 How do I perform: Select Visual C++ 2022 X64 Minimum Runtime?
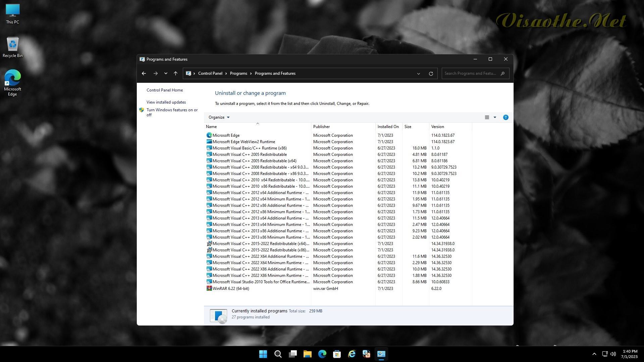[x=261, y=263]
